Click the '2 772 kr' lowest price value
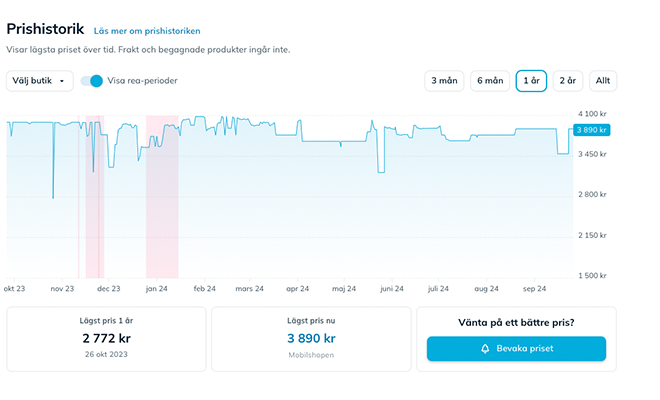The width and height of the screenshot is (660, 400). point(106,338)
